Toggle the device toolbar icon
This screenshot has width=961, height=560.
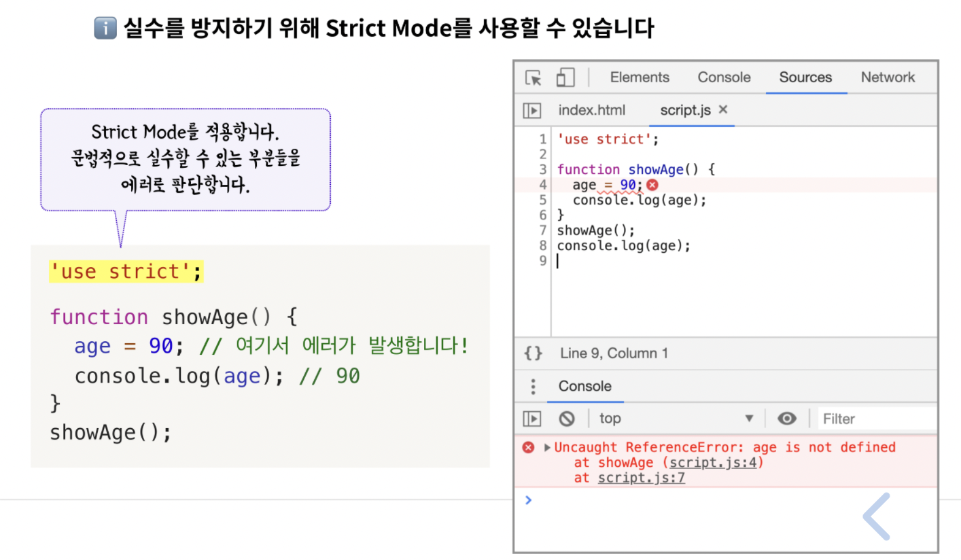point(565,77)
